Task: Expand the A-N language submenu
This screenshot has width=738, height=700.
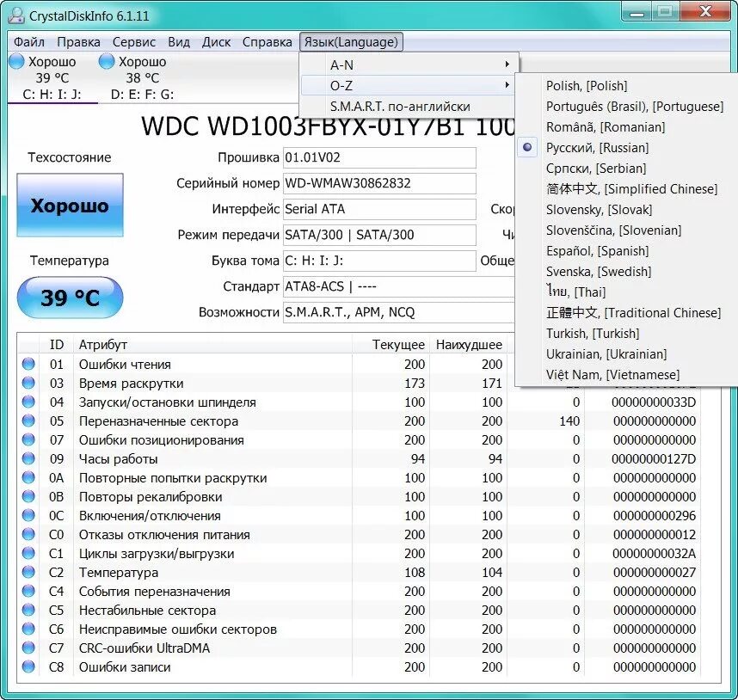Action: coord(409,64)
